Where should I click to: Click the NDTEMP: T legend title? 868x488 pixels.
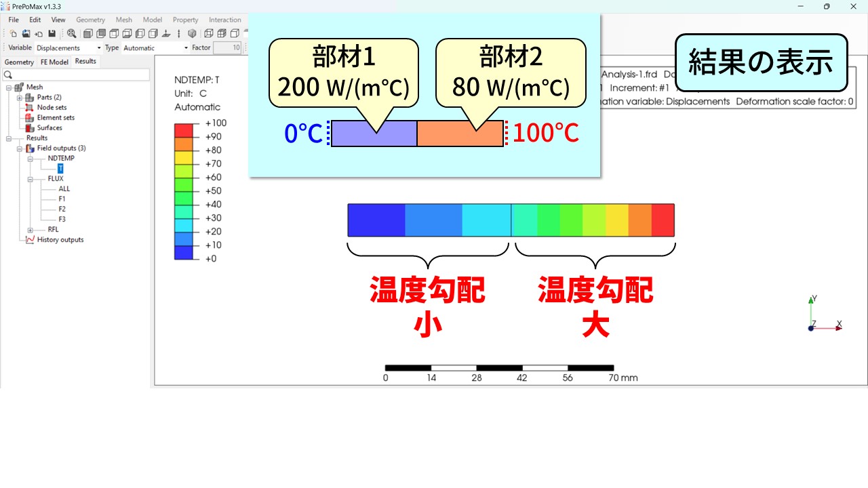(x=197, y=79)
